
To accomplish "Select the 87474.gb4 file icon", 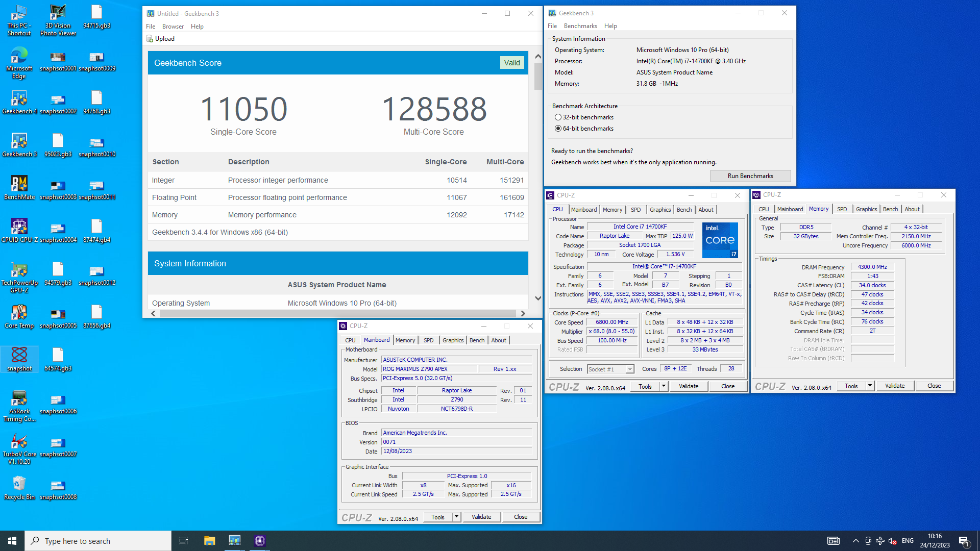I will [x=97, y=231].
